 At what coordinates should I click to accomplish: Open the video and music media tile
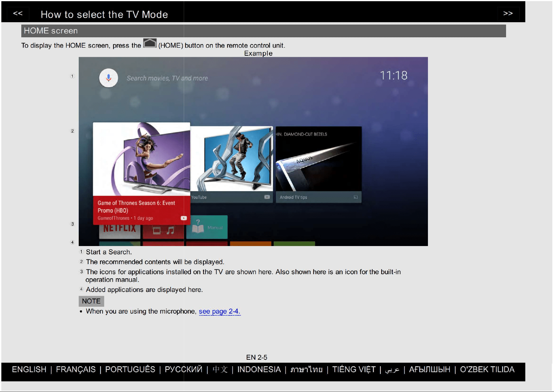coord(163,231)
